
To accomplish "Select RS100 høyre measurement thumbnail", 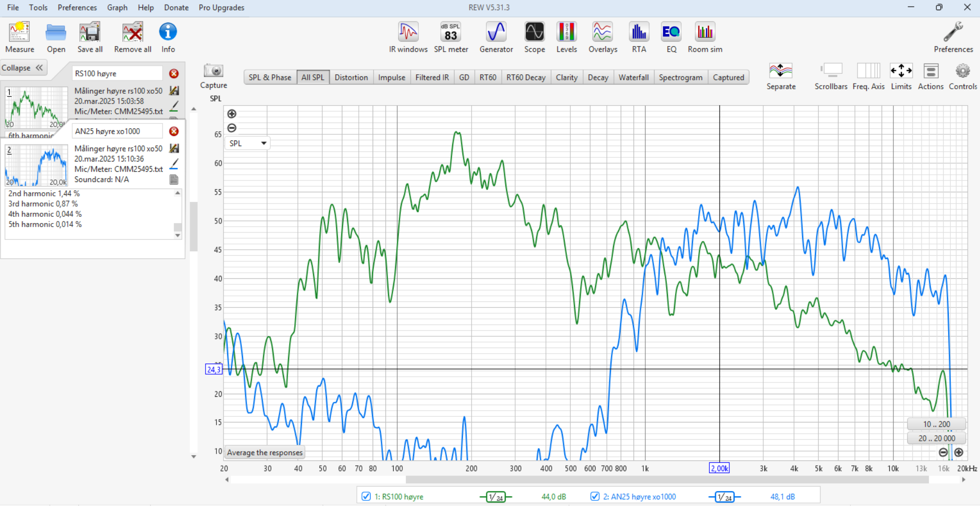I will [36, 108].
